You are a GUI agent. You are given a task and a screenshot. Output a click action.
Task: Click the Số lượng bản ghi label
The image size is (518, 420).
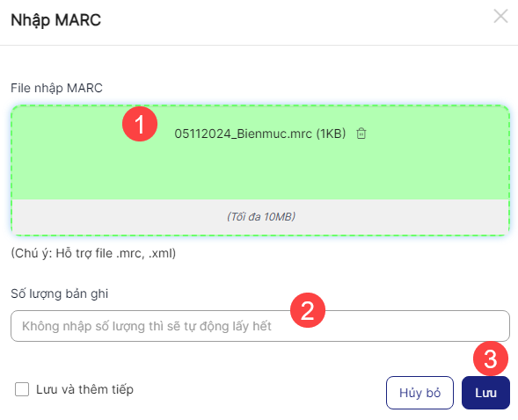(x=60, y=293)
